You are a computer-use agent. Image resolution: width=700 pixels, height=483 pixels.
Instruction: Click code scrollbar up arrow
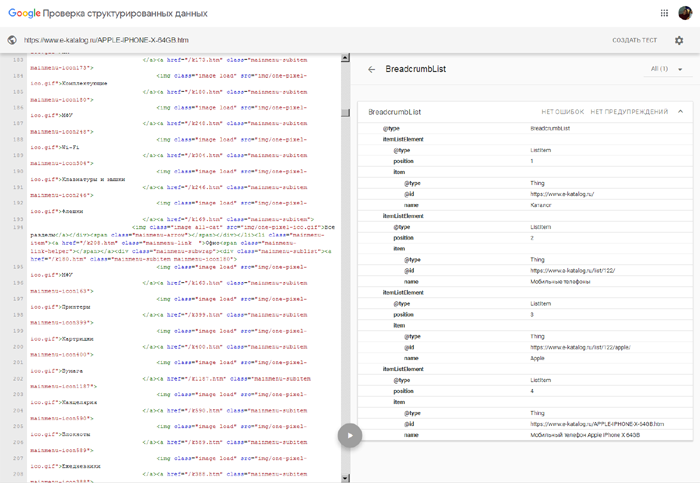tap(345, 58)
